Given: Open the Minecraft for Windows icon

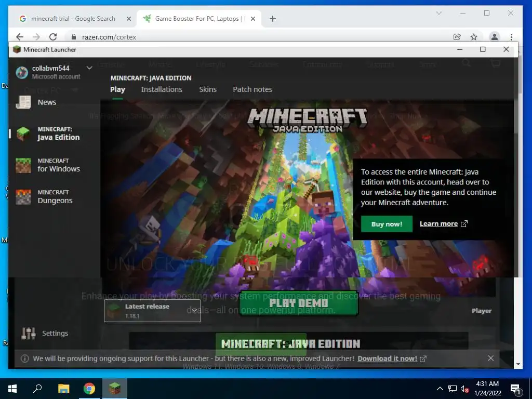Looking at the screenshot, I should pos(23,165).
